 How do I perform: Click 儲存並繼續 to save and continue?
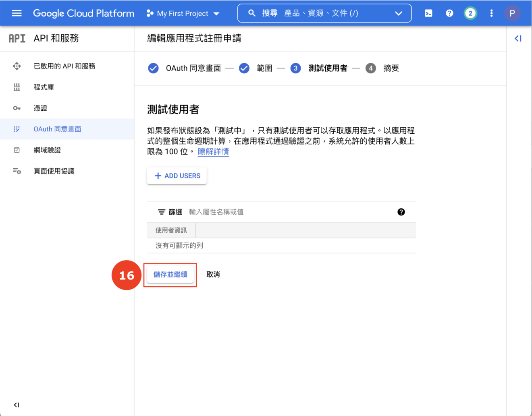170,274
